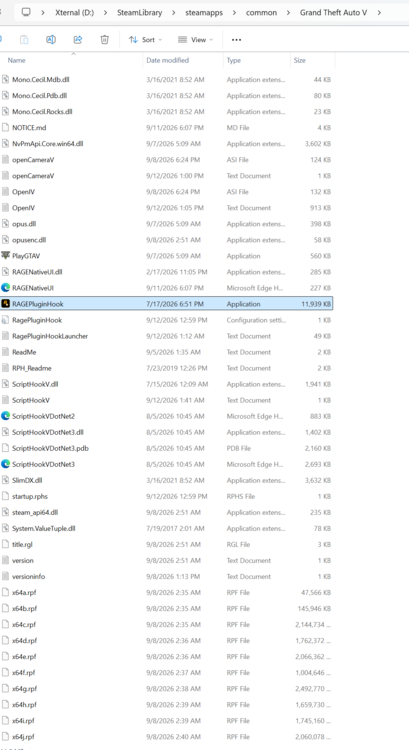The height and width of the screenshot is (750, 409).
Task: Expand chevron after Xternal (D:) breadcrumb
Action: 105,12
